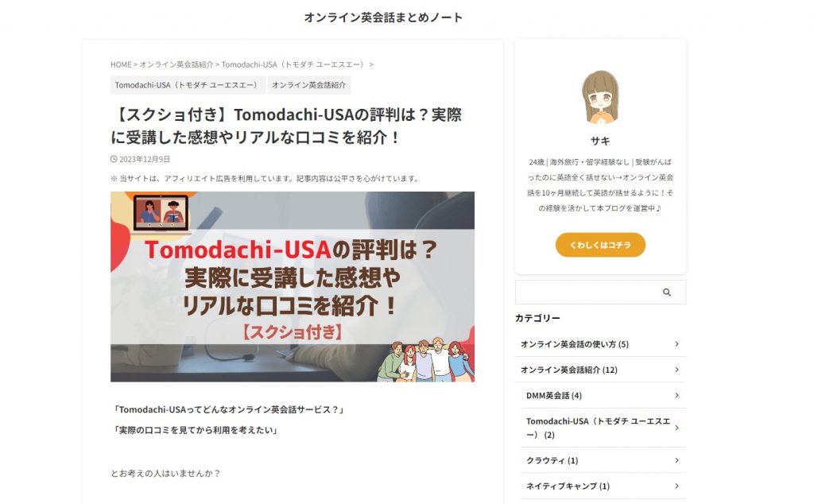The height and width of the screenshot is (504, 814).
Task: Click Saki's profile avatar image
Action: pyautogui.click(x=600, y=97)
